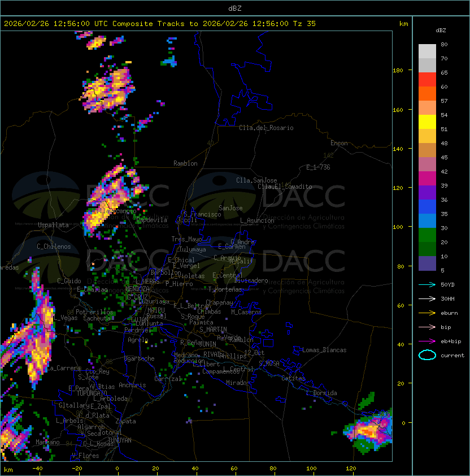Click the 'Lomas_Blancas' map label
This screenshot has width=470, height=476.
pyautogui.click(x=324, y=350)
